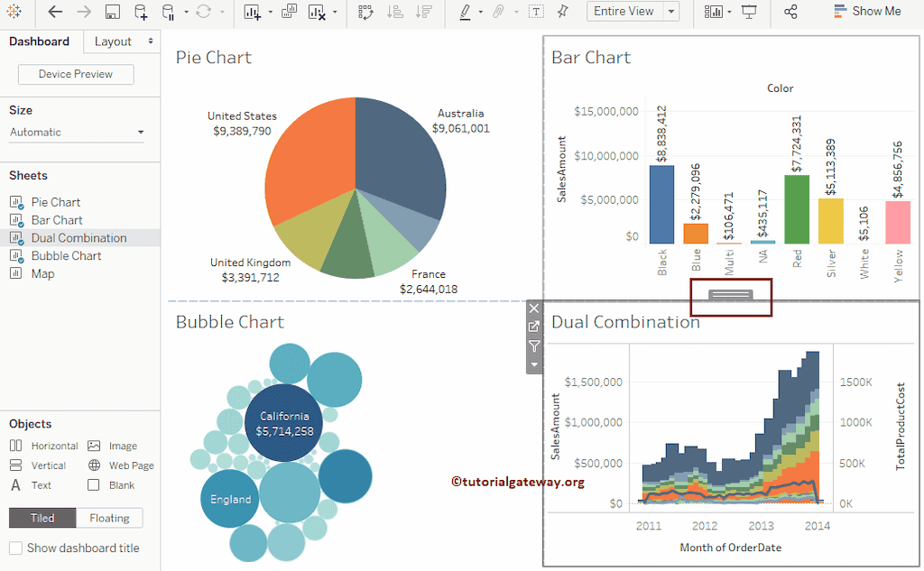The image size is (924, 571).
Task: Click the New Data Source icon
Action: point(141,12)
